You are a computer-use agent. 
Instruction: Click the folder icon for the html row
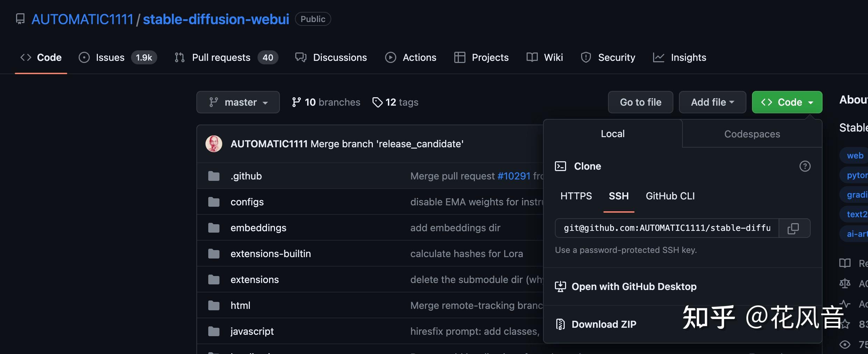(214, 305)
